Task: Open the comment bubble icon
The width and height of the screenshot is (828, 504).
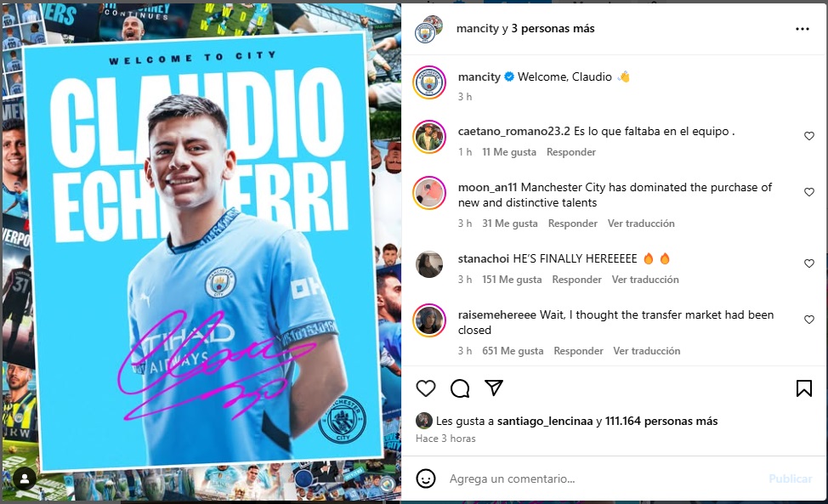Action: coord(460,388)
